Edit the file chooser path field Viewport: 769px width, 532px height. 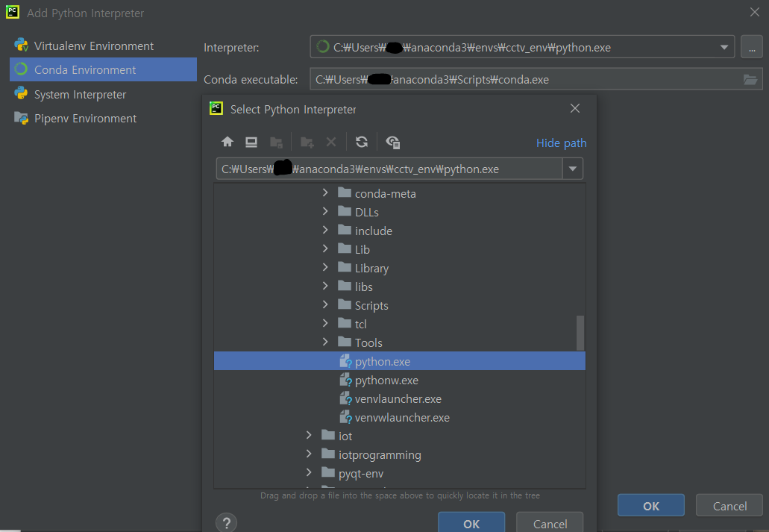tap(389, 169)
